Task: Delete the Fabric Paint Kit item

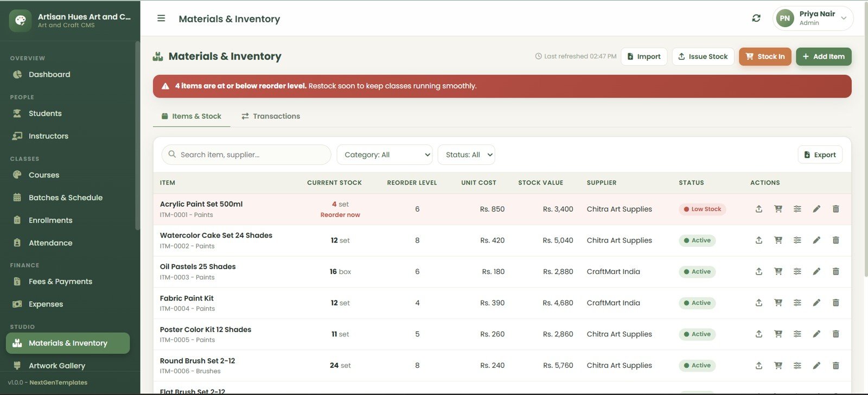Action: [836, 303]
